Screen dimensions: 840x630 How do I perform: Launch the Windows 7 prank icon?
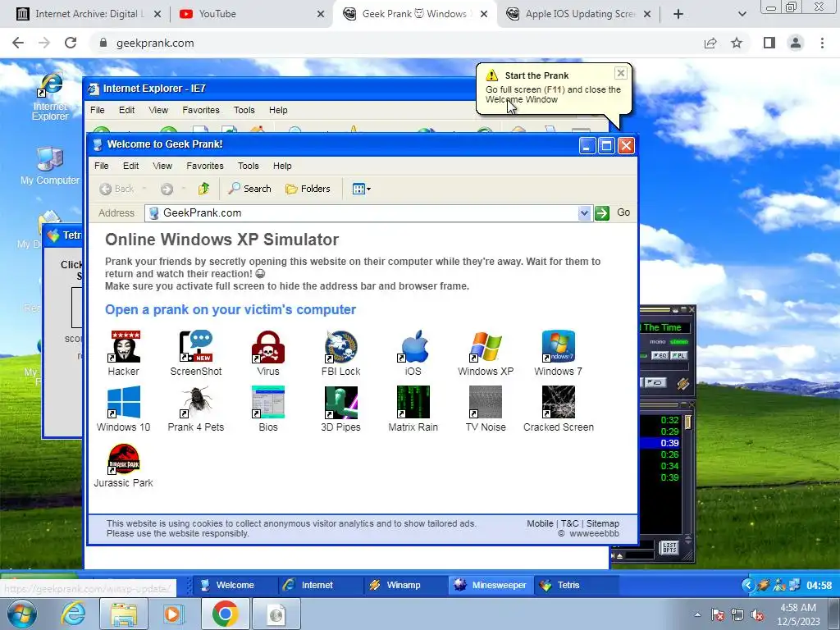click(558, 353)
